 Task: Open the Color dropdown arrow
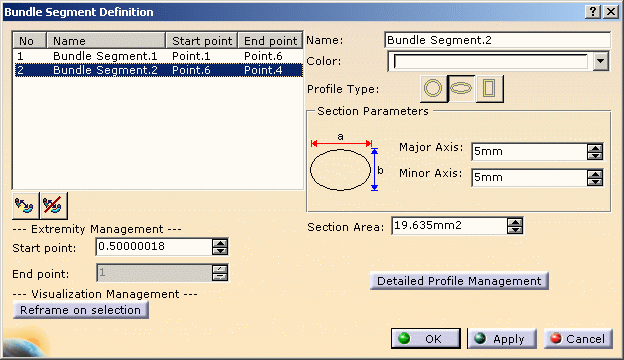(x=601, y=62)
